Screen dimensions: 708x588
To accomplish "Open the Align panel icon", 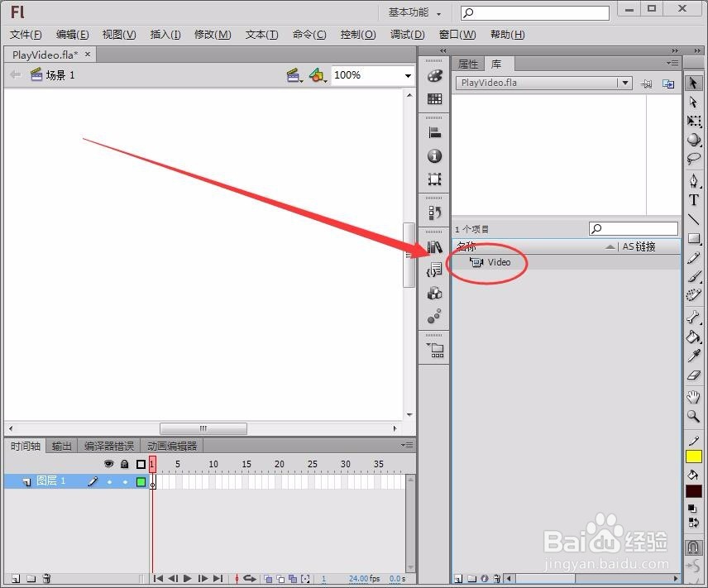I will 434,133.
